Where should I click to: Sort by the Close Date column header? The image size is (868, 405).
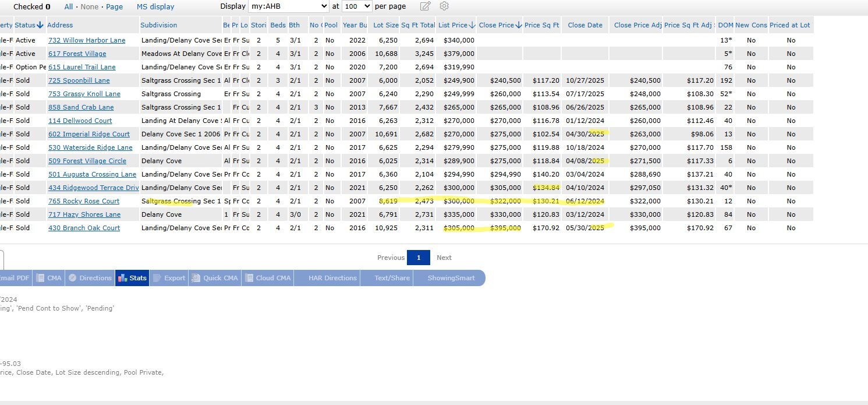point(585,25)
